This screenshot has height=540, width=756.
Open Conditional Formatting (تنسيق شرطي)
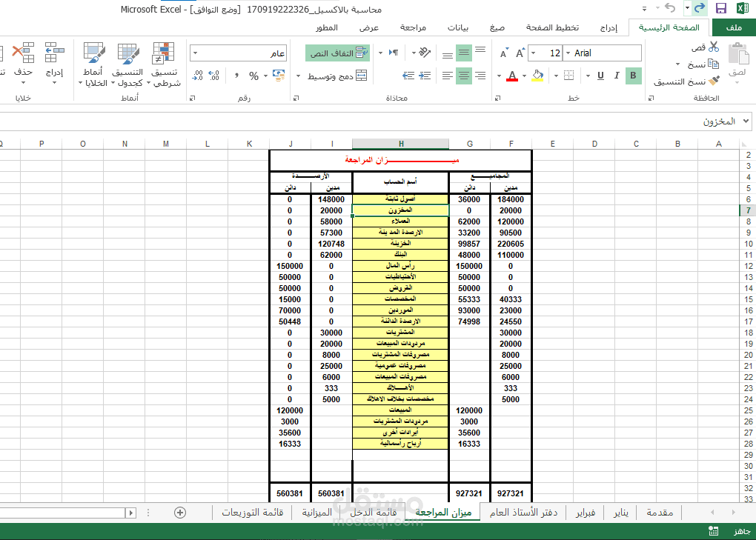[164, 64]
